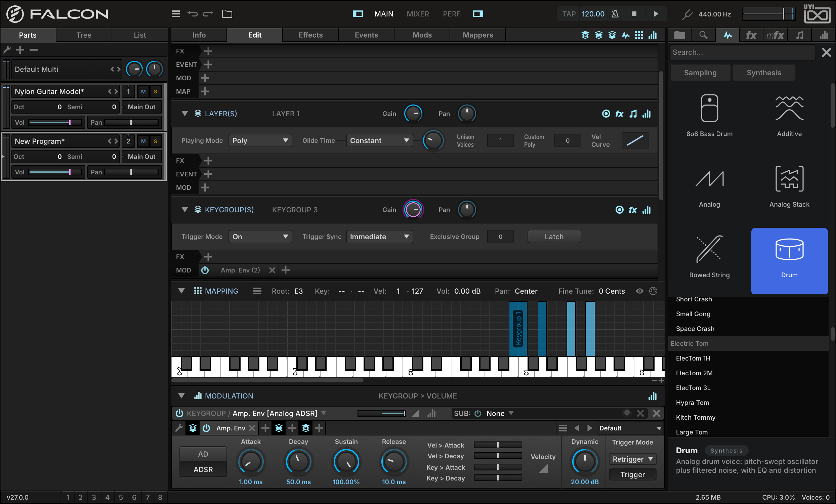Open the file browser folder icon in toolbar

[x=227, y=14]
